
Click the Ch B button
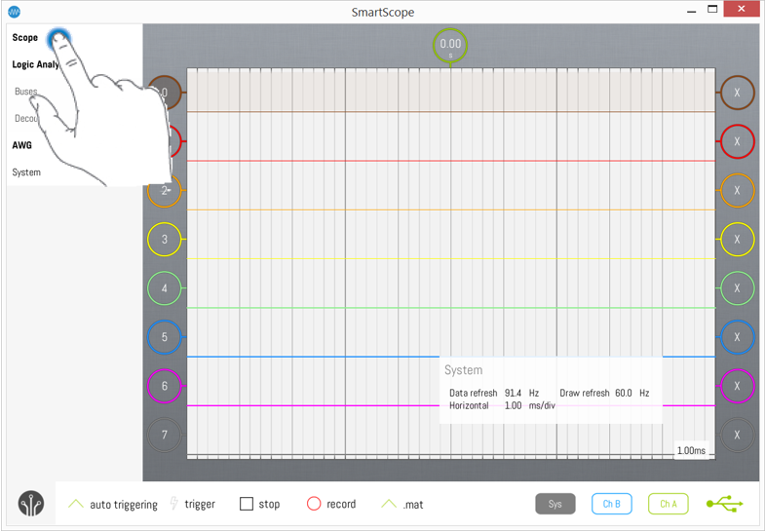point(612,504)
